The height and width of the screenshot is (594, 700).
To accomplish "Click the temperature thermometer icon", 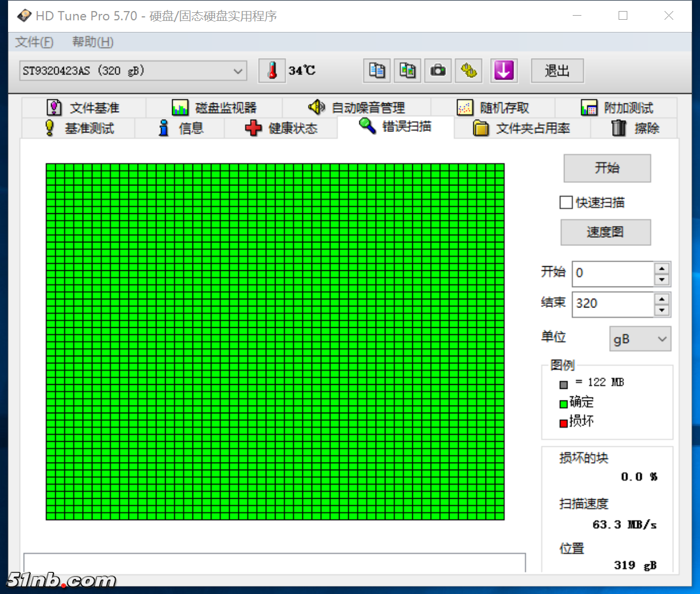I will click(272, 70).
